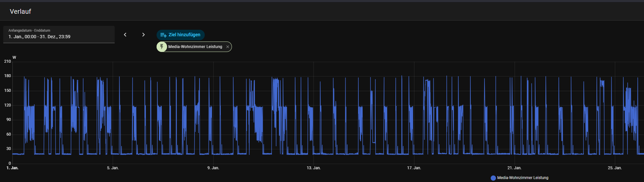Open the Anfangsdatum - Enddatum date picker
The image size is (644, 182).
59,34
